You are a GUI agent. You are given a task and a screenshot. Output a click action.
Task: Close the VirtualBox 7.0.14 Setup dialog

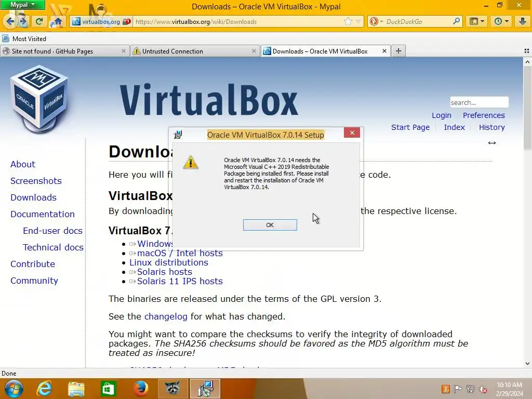point(352,132)
